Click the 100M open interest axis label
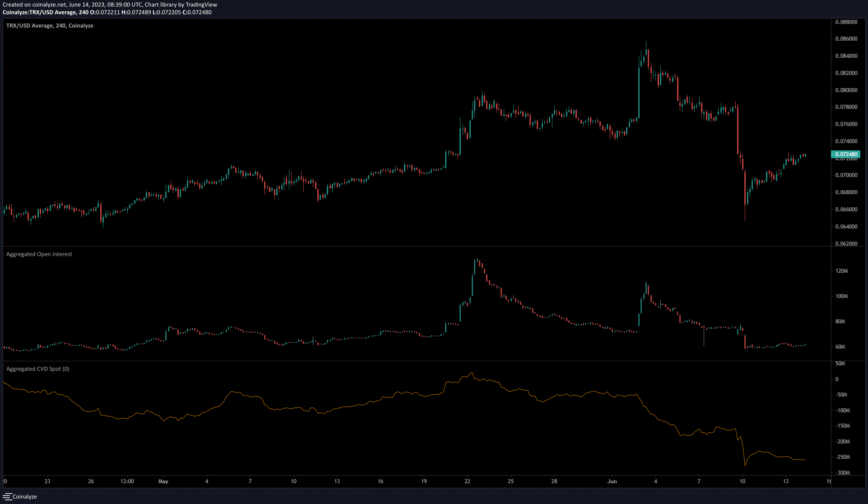Screen dimensions: 868x504 pos(842,297)
